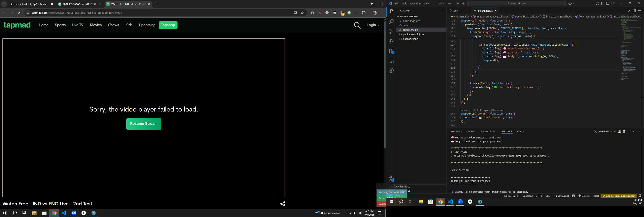Switch to DEBUG CONSOLE panel tab
Screen dimensions: 644x217
coord(488,131)
